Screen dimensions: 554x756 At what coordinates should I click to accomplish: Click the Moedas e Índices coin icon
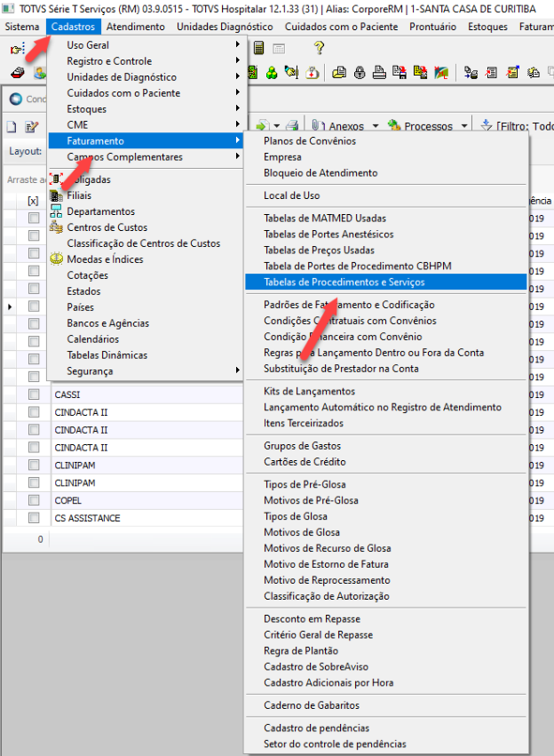tap(56, 259)
